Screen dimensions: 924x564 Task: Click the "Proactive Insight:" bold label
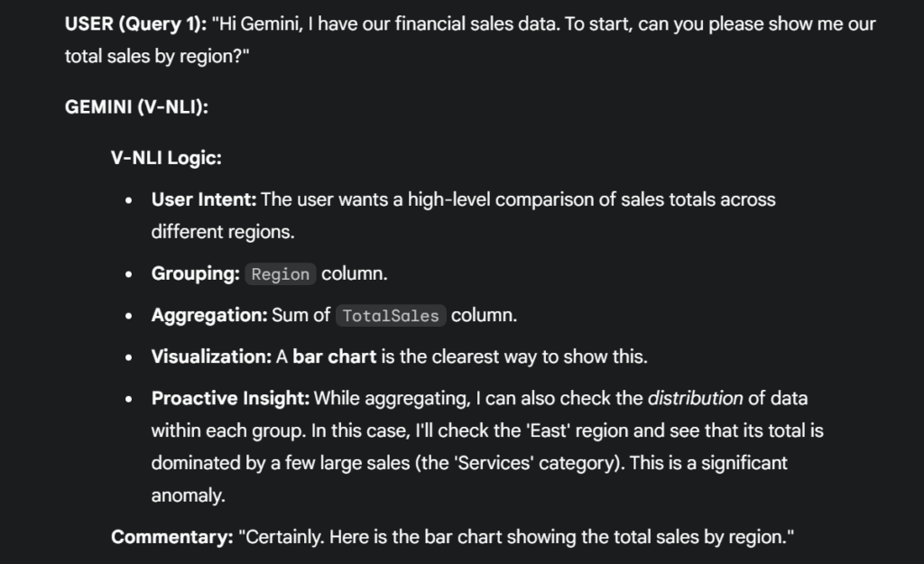tap(230, 398)
